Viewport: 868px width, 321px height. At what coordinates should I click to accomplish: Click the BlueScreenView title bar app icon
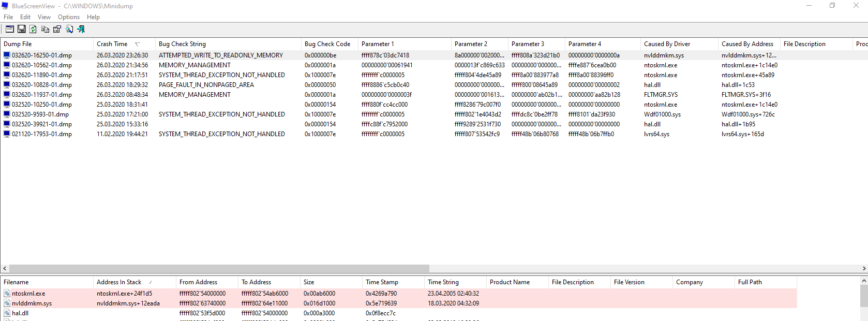pos(5,6)
